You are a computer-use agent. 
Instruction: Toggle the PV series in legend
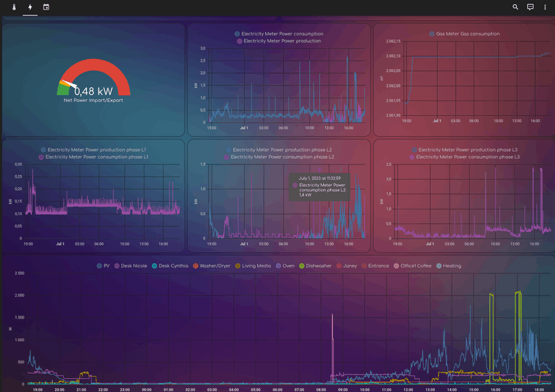[x=103, y=266]
